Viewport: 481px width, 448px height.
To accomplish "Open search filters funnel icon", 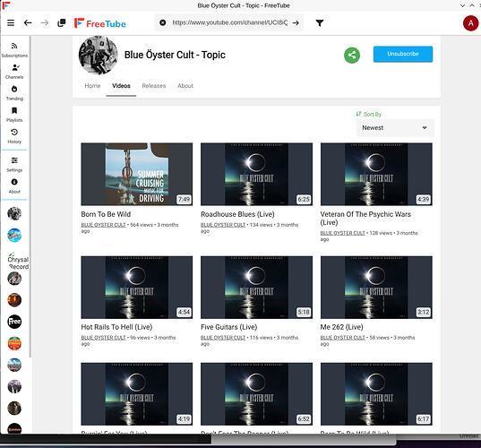I will 320,23.
